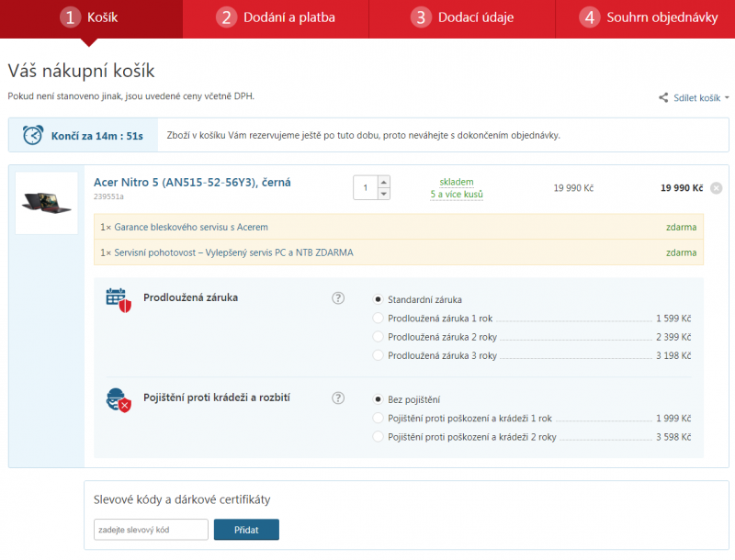735x560 pixels.
Task: Click the Váš nákupní košík heading
Action: click(81, 71)
